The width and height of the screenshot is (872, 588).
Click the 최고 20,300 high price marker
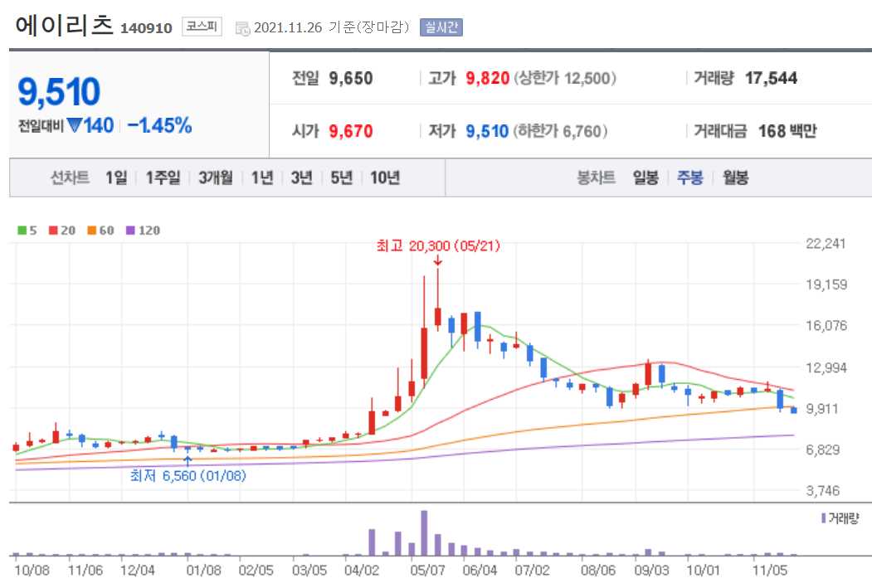[436, 246]
